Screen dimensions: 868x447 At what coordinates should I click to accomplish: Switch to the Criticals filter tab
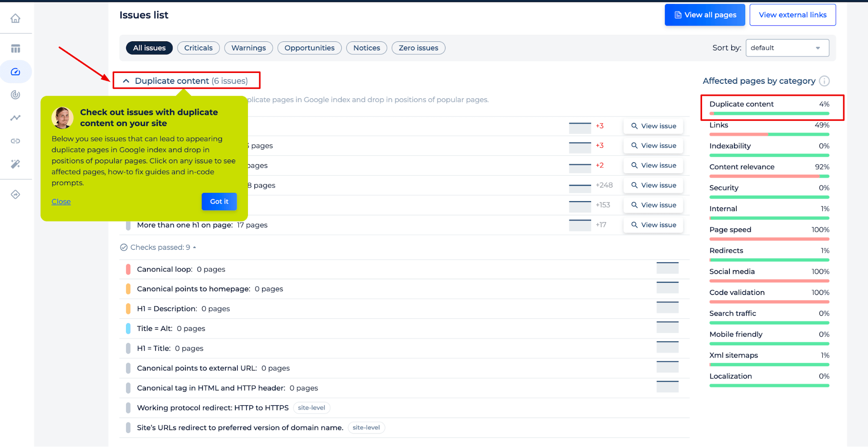[198, 48]
